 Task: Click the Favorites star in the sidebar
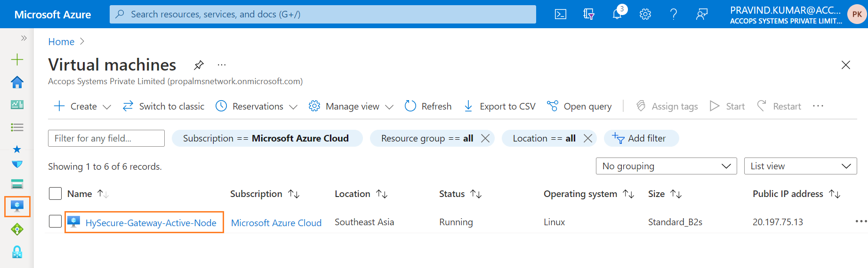tap(17, 149)
